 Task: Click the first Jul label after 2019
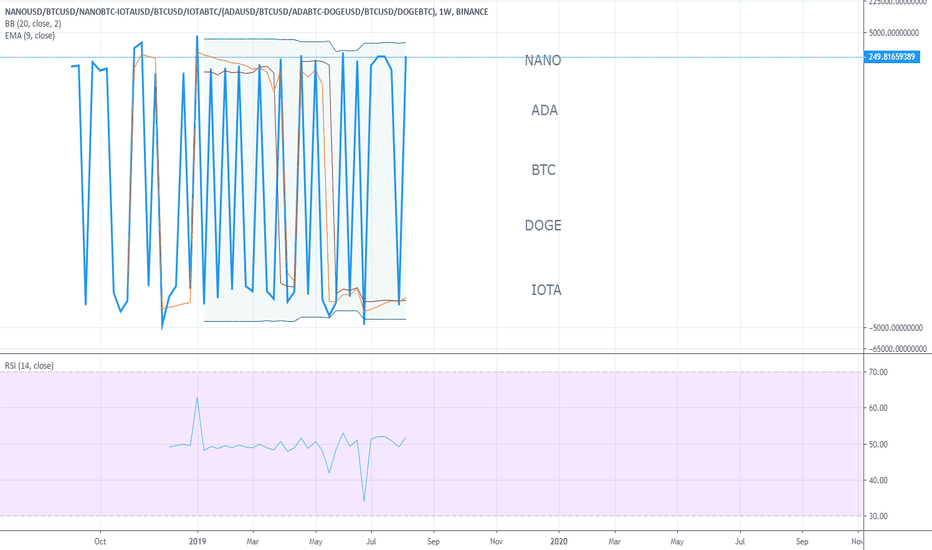(371, 541)
